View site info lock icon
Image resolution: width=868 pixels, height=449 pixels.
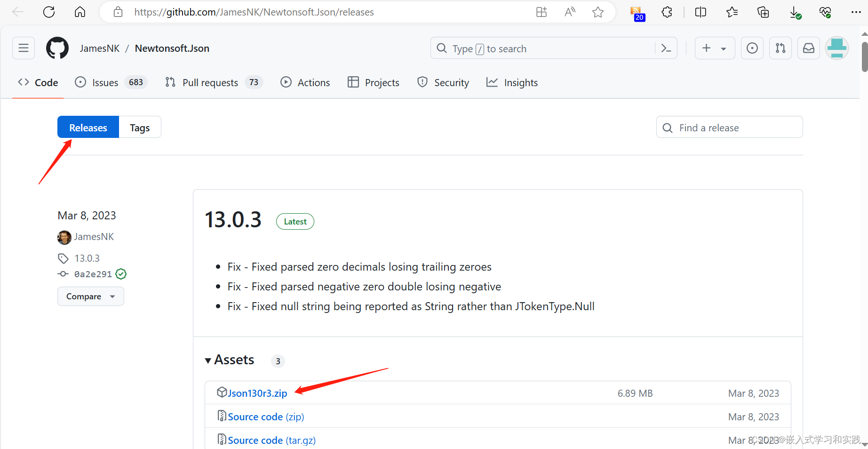pos(118,12)
